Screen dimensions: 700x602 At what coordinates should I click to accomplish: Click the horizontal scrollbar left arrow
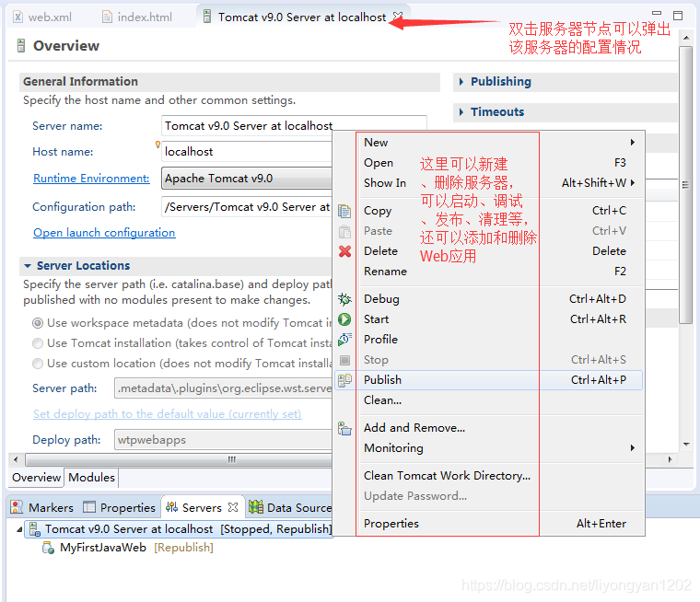tap(16, 459)
